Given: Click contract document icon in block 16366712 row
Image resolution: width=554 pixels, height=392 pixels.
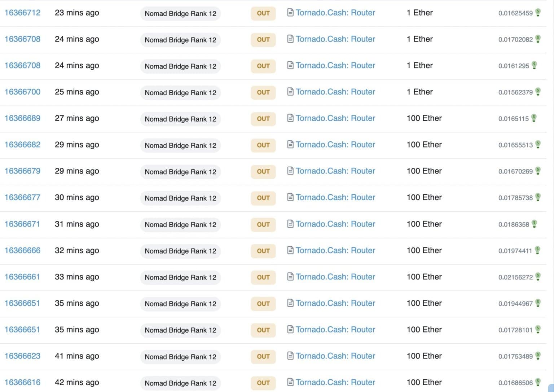Looking at the screenshot, I should (290, 13).
